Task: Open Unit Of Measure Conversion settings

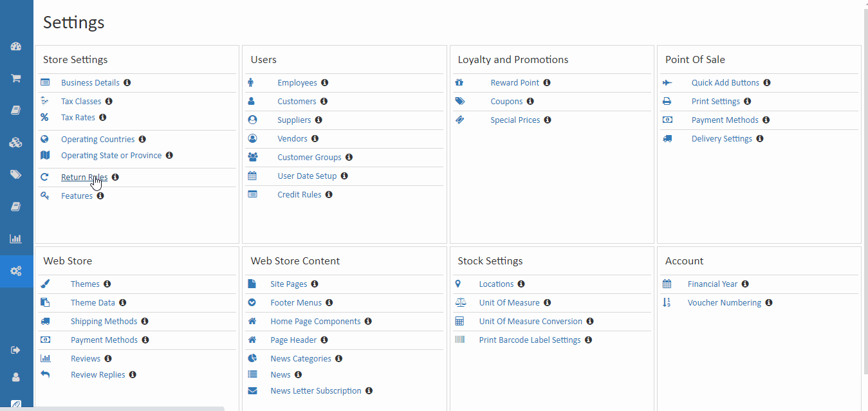Action: (531, 321)
